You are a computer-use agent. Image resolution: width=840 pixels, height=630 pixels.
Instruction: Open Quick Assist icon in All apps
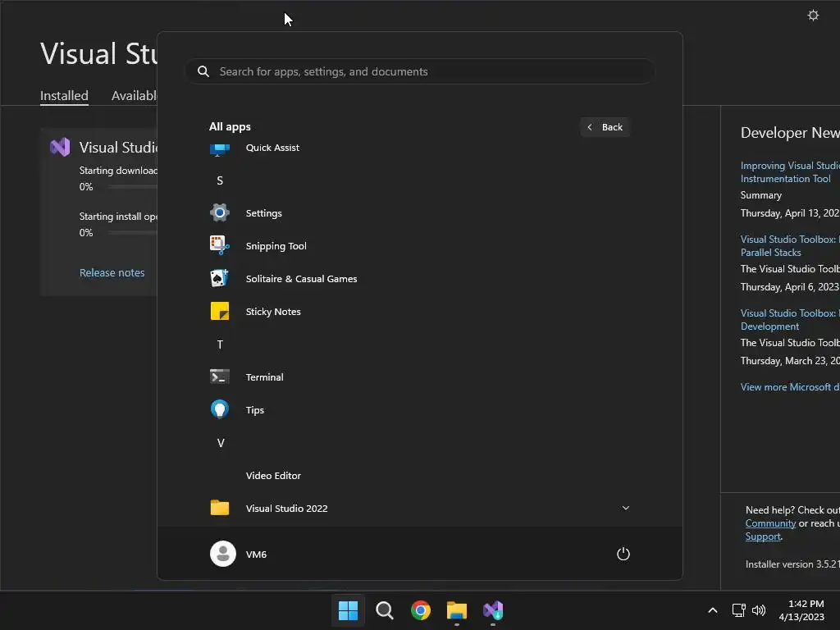220,149
